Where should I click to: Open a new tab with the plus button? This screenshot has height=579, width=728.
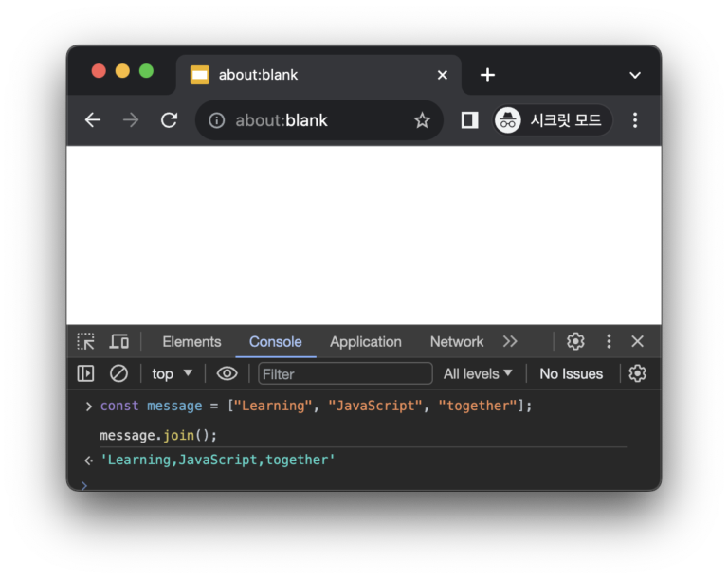487,75
